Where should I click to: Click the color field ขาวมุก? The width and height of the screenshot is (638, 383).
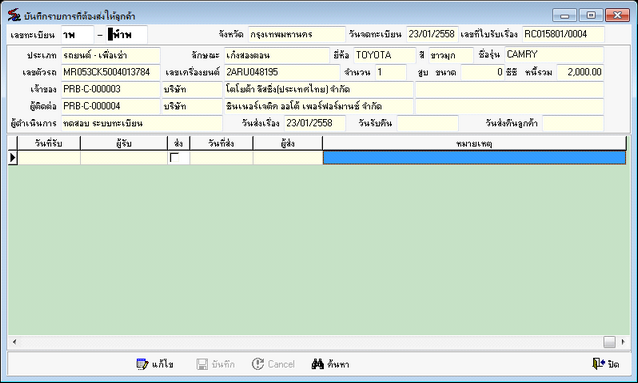point(451,55)
